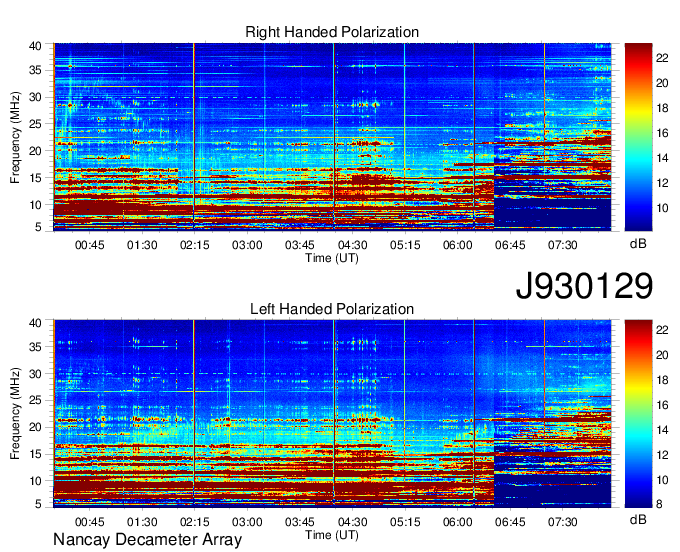Screen dimensions: 680x552
Task: Click the 06:45 time tick of Left Handed plot
Action: (x=510, y=522)
